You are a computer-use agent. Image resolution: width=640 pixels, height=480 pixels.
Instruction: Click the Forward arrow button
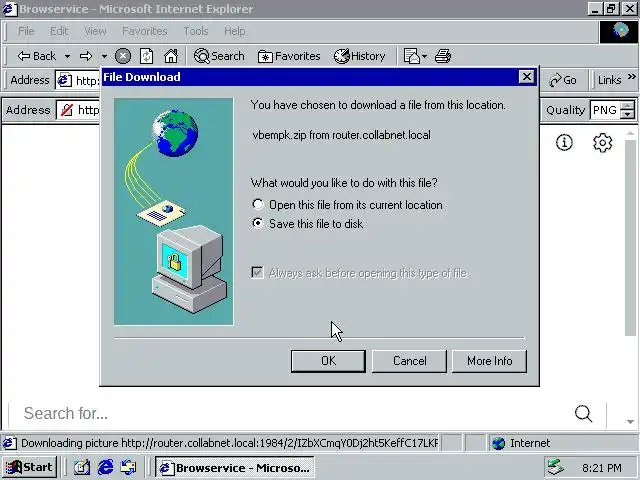pyautogui.click(x=86, y=56)
